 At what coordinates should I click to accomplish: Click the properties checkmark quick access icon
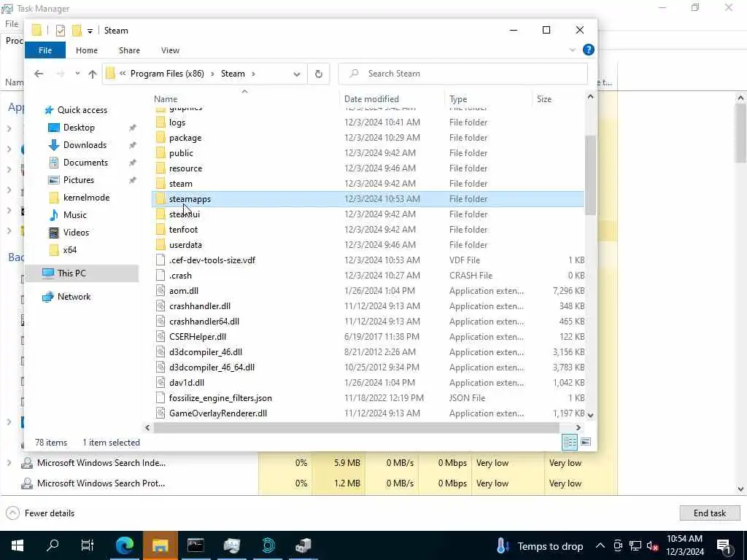[60, 31]
